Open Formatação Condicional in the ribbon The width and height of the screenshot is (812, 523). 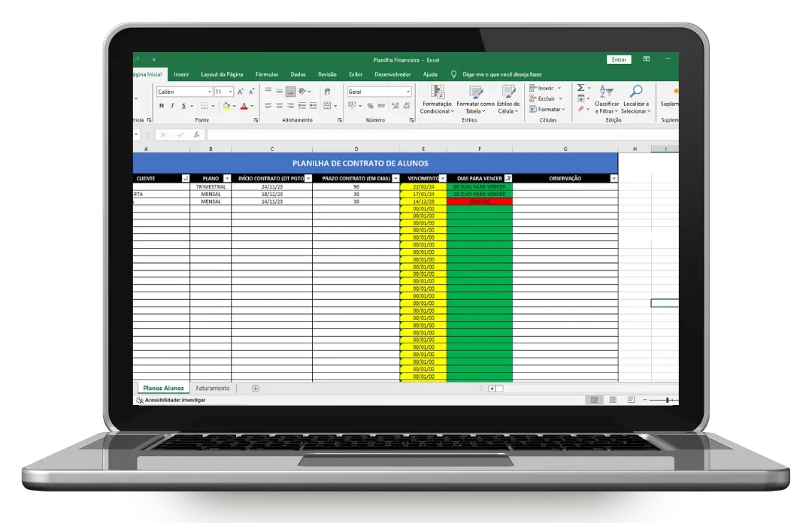[x=435, y=99]
